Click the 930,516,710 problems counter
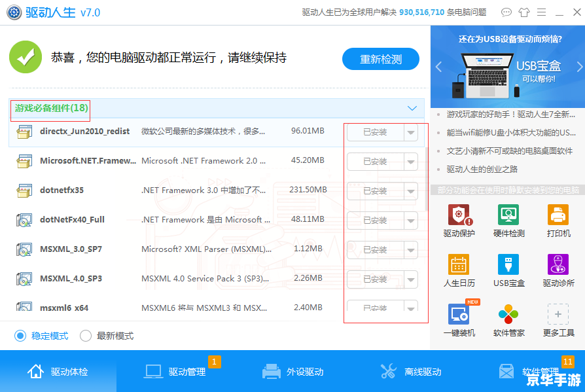585x392 pixels. [x=421, y=12]
